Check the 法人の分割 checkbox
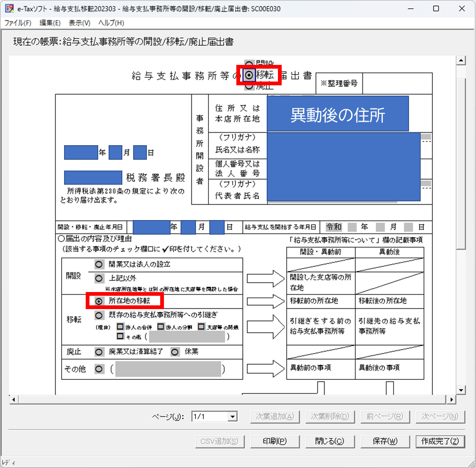This screenshot has height=468, width=476. (161, 327)
